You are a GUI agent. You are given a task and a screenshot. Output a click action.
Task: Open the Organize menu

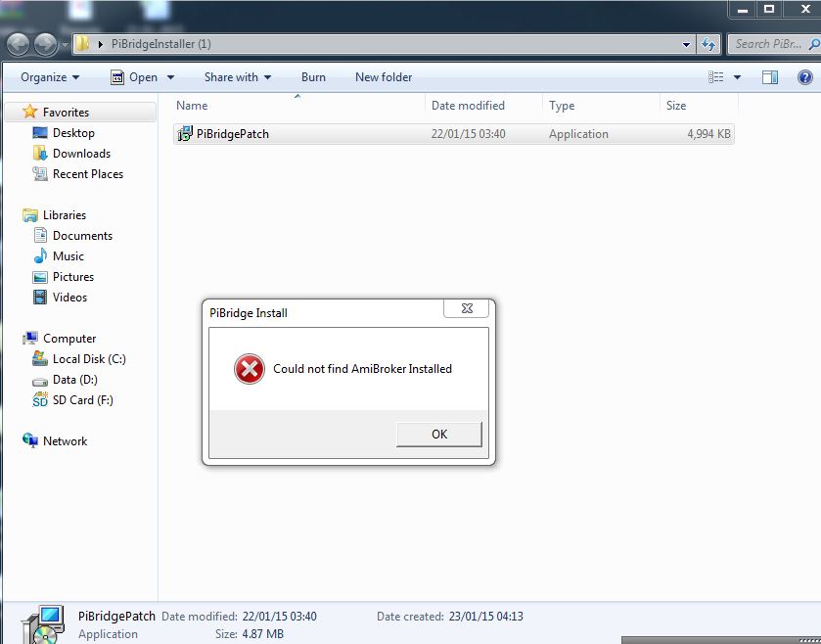coord(50,77)
